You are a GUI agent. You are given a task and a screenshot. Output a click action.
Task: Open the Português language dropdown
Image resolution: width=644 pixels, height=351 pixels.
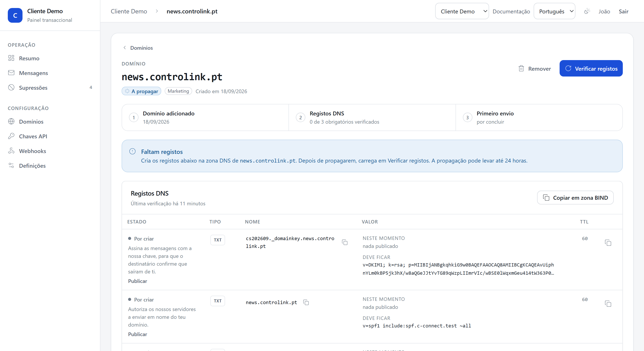click(554, 11)
